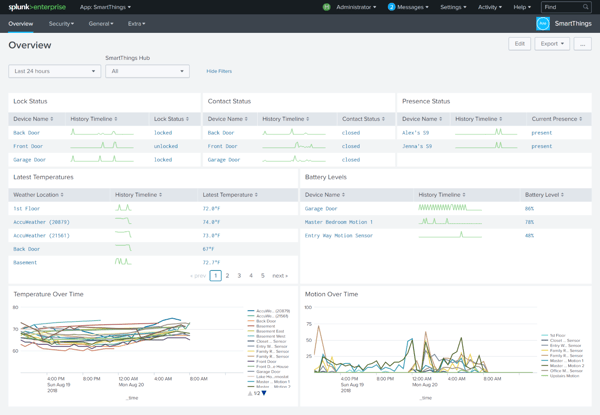Open the Last 24 hours time picker
The height and width of the screenshot is (415, 600).
[55, 71]
